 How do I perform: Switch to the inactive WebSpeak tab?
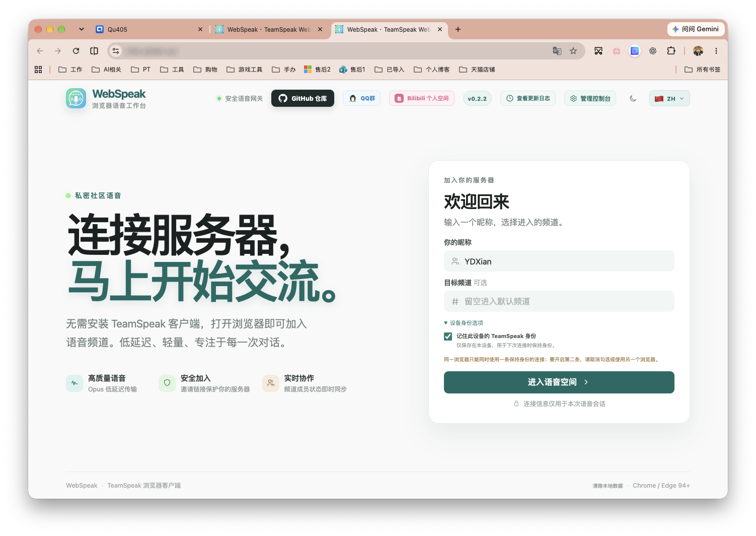coord(269,29)
